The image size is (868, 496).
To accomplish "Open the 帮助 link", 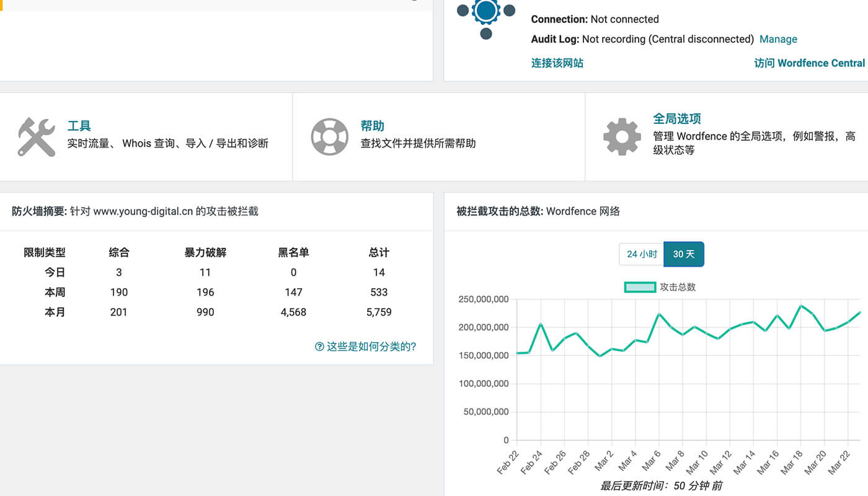I will point(373,126).
